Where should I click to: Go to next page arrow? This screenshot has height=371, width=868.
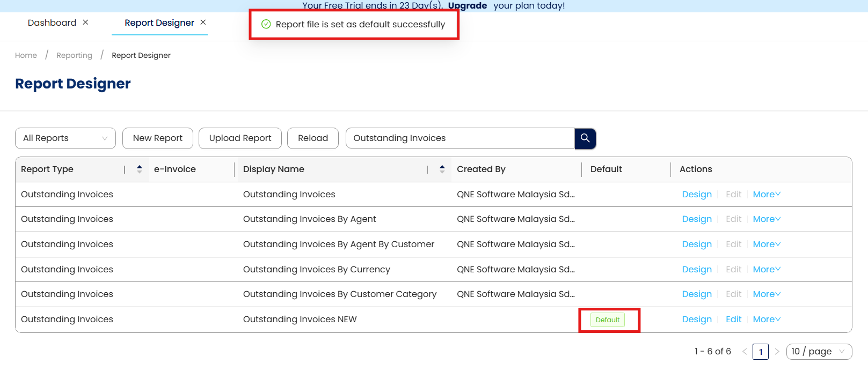[777, 352]
